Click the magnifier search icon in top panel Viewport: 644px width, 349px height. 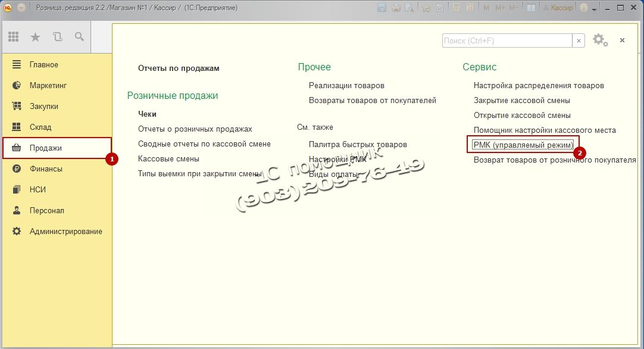click(79, 37)
